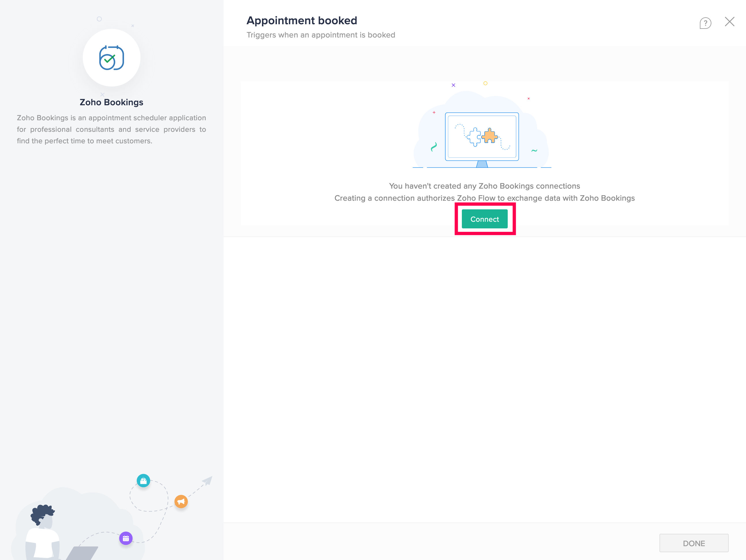Viewport: 746px width, 560px height.
Task: Click the no connections created message
Action: click(x=484, y=186)
